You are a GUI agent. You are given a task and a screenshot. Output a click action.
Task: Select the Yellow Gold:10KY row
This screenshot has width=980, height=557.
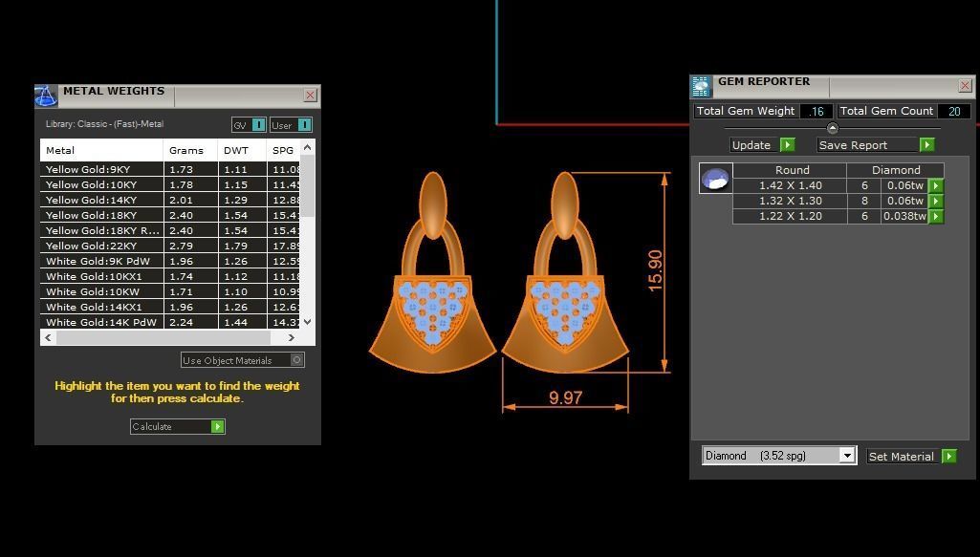click(170, 184)
